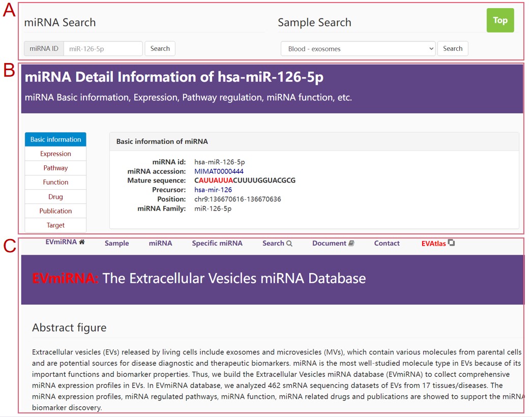Click the EVAtlas external window icon
Screen dimensions: 532x417
point(451,243)
